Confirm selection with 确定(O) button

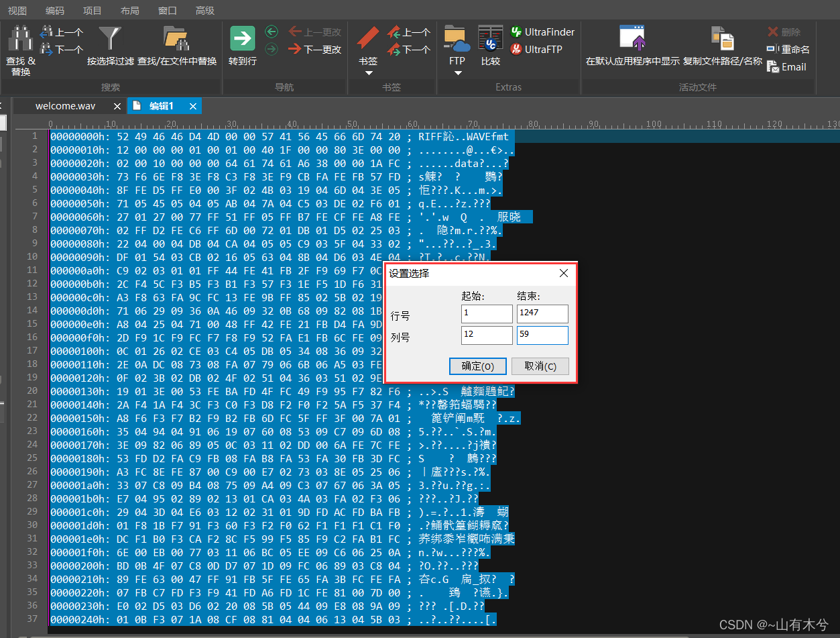478,366
